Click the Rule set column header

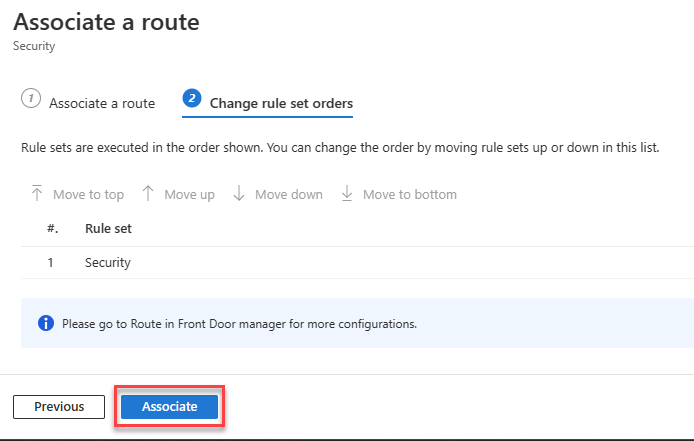[x=108, y=228]
